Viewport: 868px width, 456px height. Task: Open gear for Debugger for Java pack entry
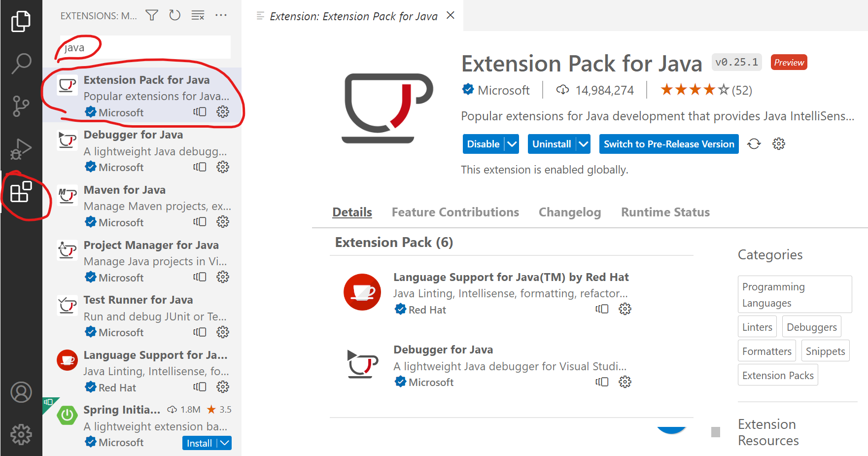click(625, 382)
